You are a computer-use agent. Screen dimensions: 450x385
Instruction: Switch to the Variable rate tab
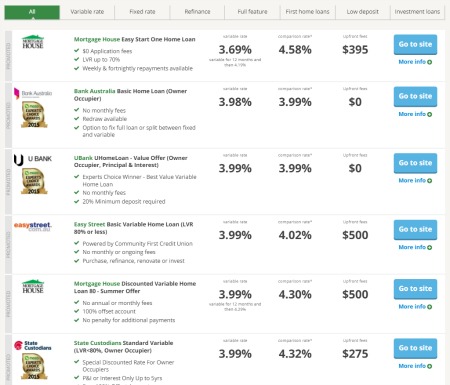click(x=87, y=12)
